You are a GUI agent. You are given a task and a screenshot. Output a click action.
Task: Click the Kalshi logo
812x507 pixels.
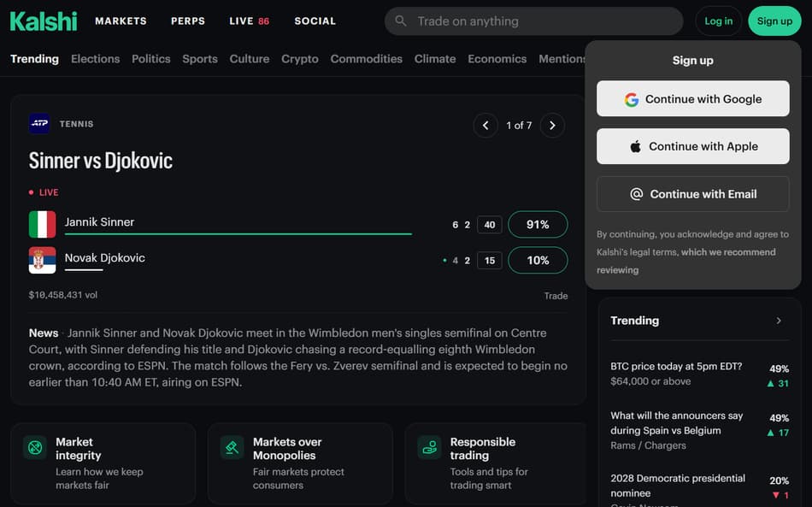click(x=44, y=21)
